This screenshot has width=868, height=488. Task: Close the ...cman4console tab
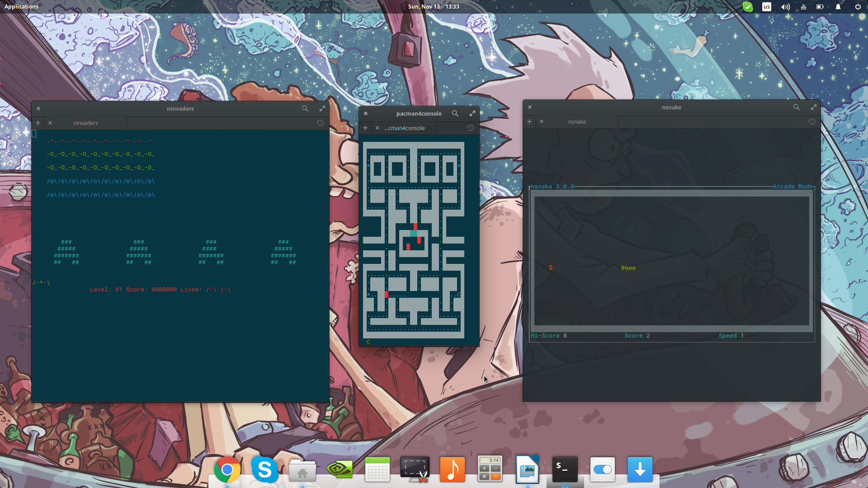377,128
